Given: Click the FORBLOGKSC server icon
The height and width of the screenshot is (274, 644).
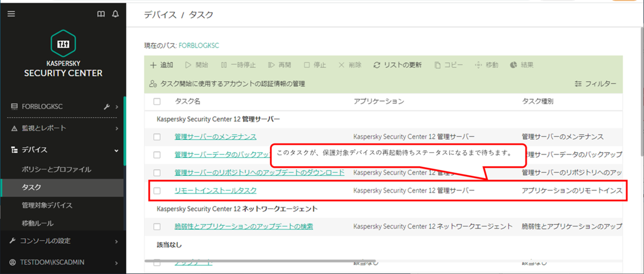Looking at the screenshot, I should tap(14, 107).
